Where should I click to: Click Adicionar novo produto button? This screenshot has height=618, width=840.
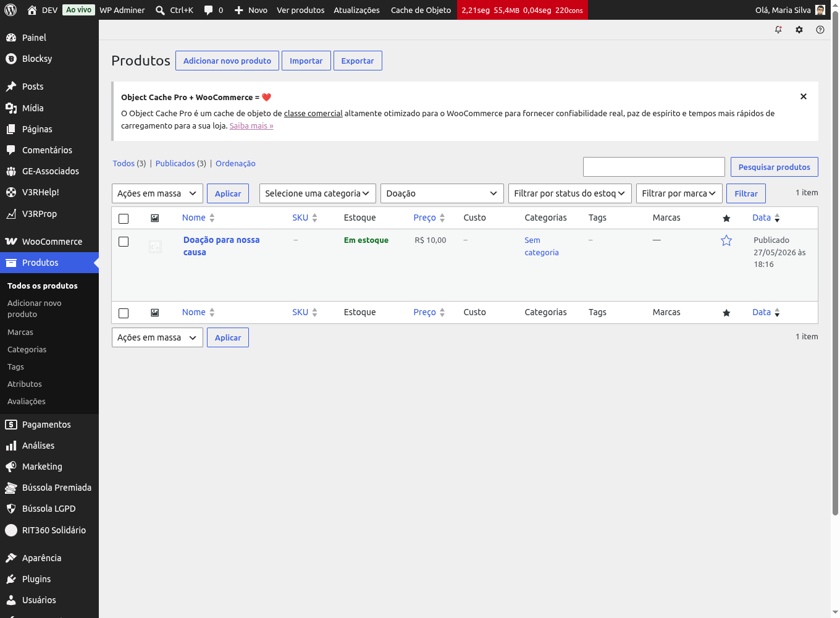227,61
